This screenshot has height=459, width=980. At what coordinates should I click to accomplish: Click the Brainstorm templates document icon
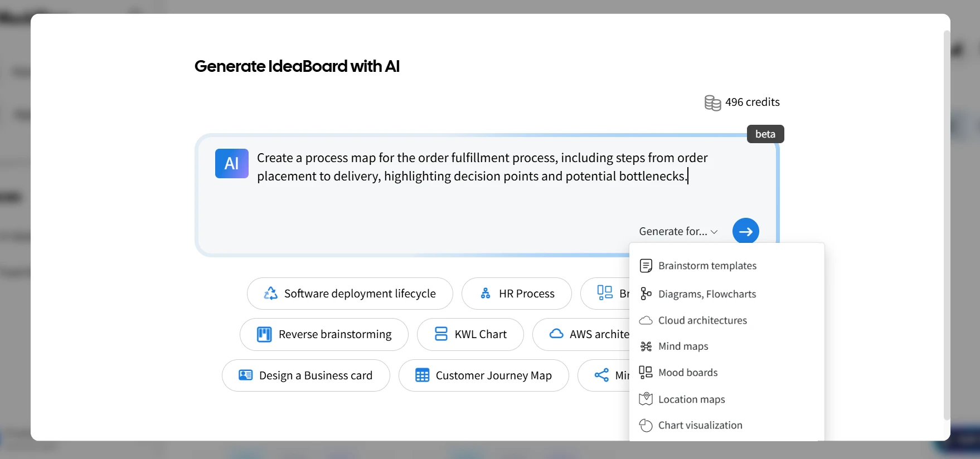pos(646,266)
